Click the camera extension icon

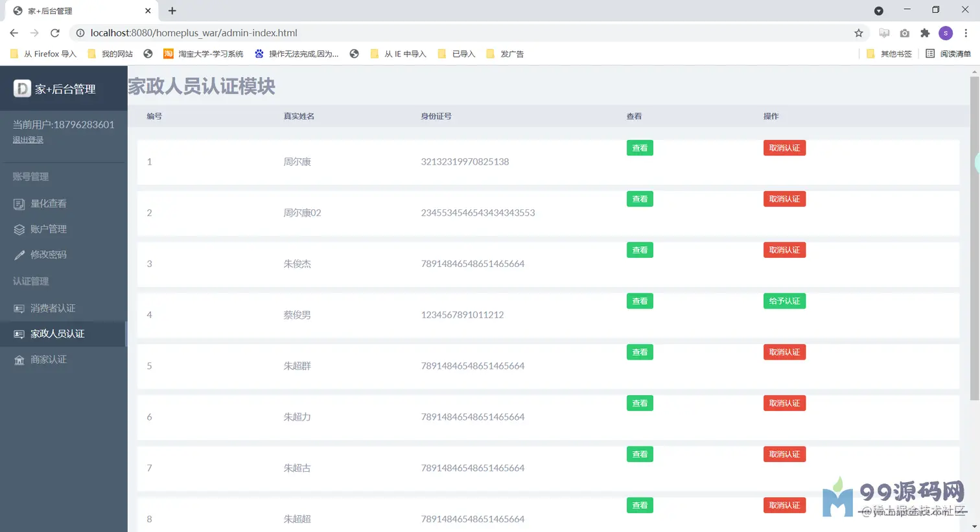pyautogui.click(x=905, y=33)
